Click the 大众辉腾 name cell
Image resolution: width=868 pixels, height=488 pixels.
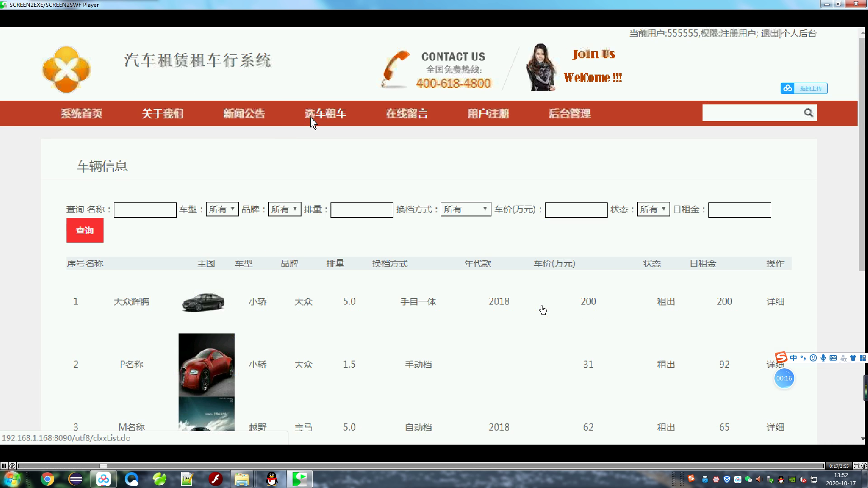132,301
